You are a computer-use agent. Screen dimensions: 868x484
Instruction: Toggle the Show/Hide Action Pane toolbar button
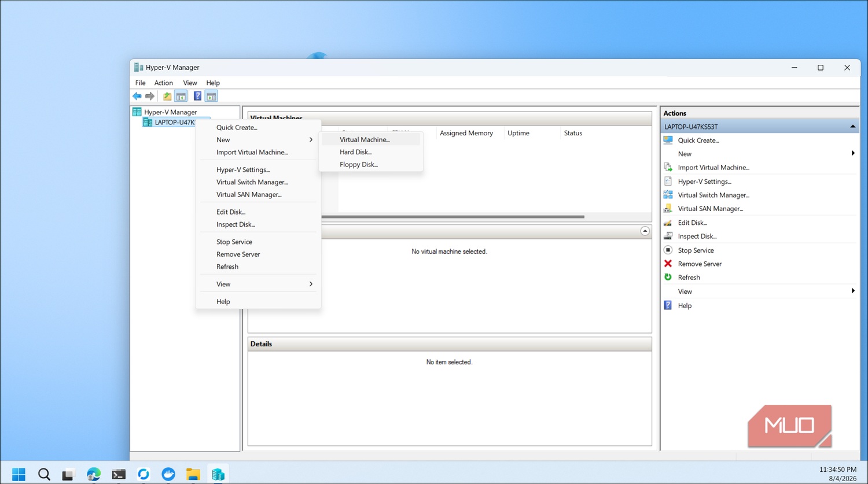[x=211, y=96]
